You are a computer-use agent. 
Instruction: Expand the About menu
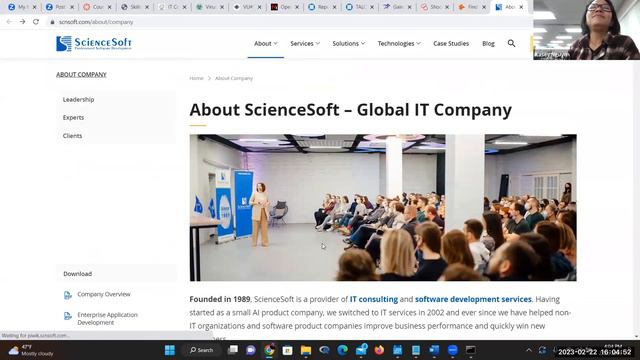(266, 43)
